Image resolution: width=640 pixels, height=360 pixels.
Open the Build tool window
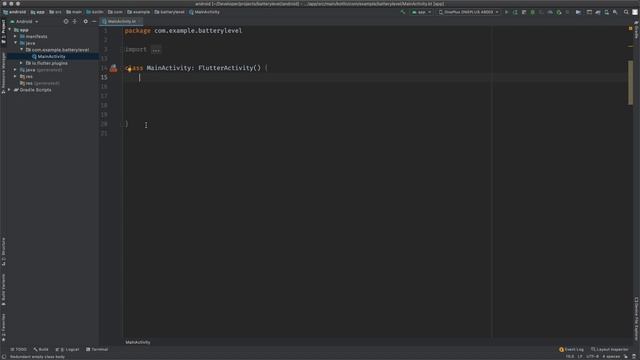41,349
